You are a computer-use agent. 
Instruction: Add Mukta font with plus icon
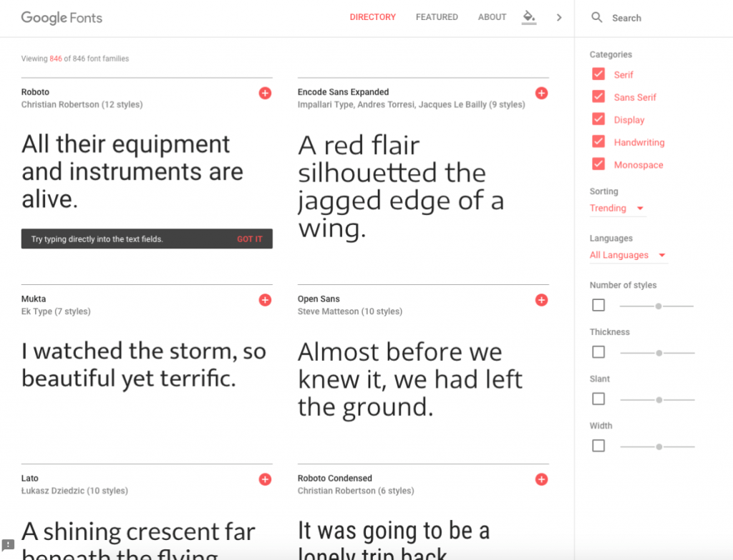point(265,300)
